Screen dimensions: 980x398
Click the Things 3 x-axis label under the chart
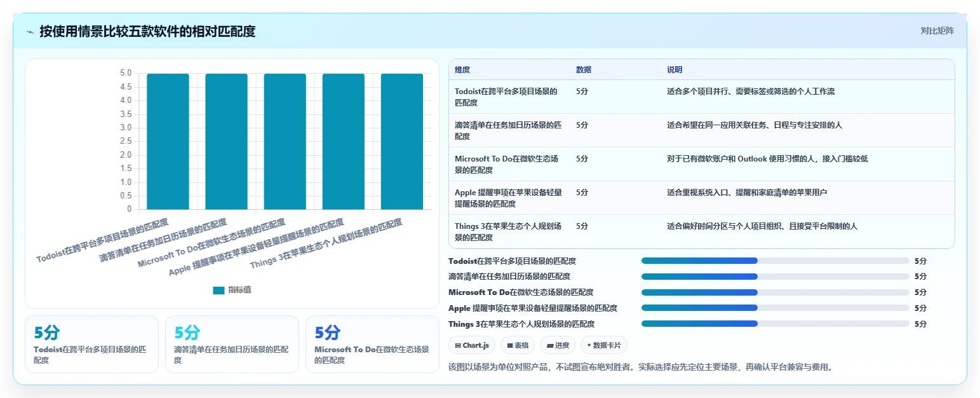point(326,244)
